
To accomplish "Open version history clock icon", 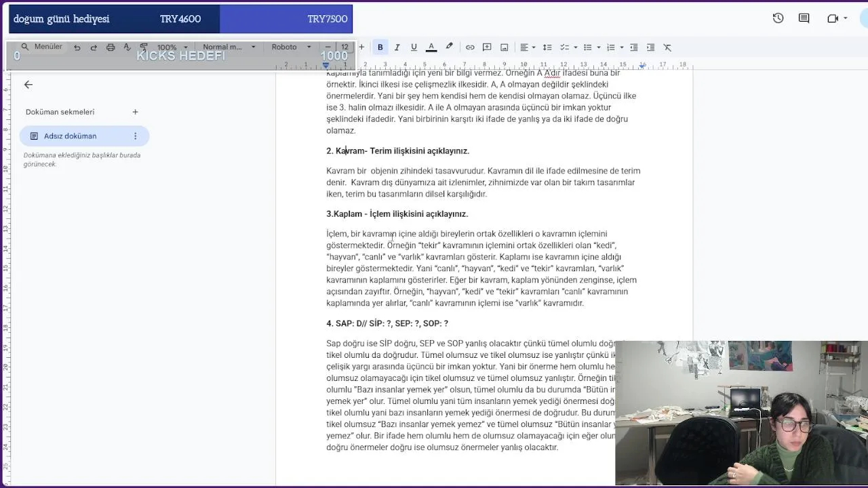I will pyautogui.click(x=778, y=18).
